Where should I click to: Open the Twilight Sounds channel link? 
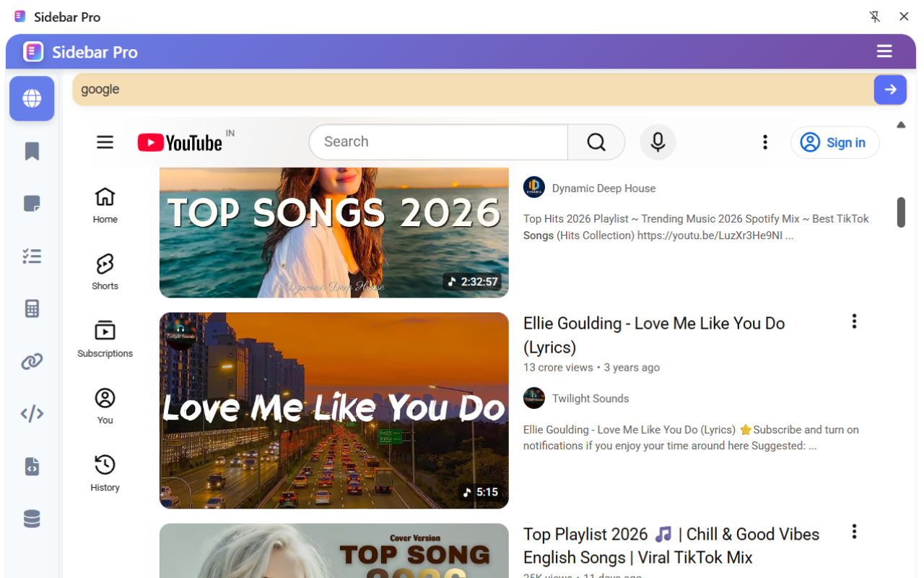point(590,398)
